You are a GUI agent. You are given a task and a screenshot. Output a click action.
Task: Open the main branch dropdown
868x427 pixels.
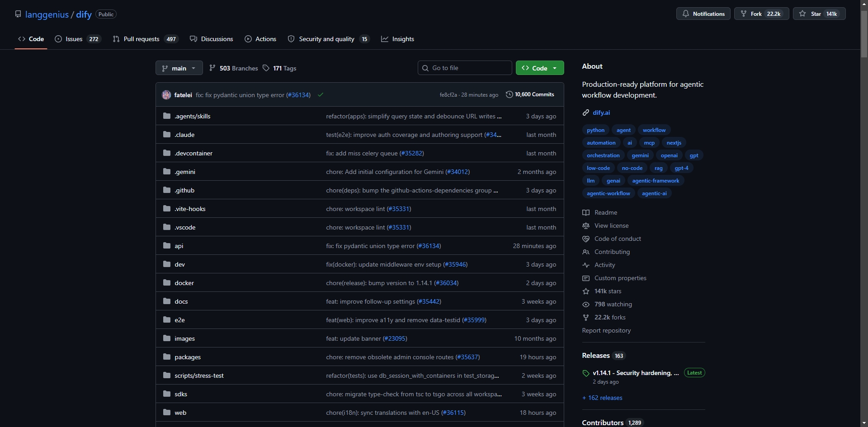point(179,68)
